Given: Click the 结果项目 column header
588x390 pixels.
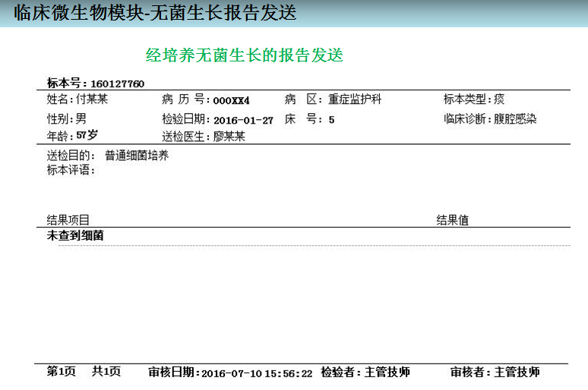Looking at the screenshot, I should [x=68, y=220].
